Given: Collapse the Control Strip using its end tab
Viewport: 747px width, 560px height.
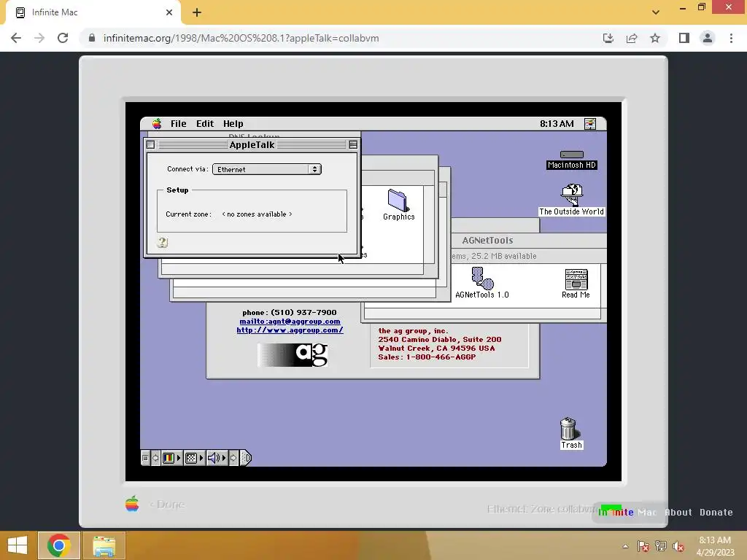Looking at the screenshot, I should point(245,458).
